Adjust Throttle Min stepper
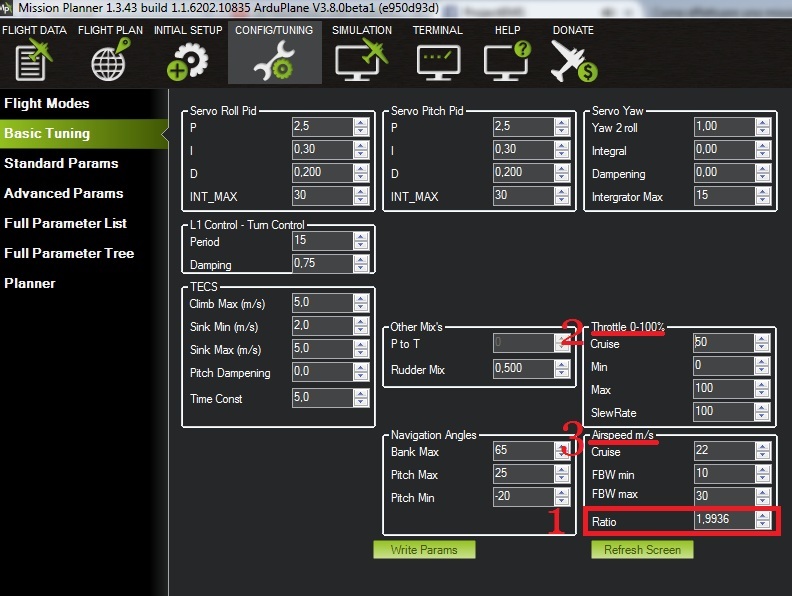 pos(762,366)
